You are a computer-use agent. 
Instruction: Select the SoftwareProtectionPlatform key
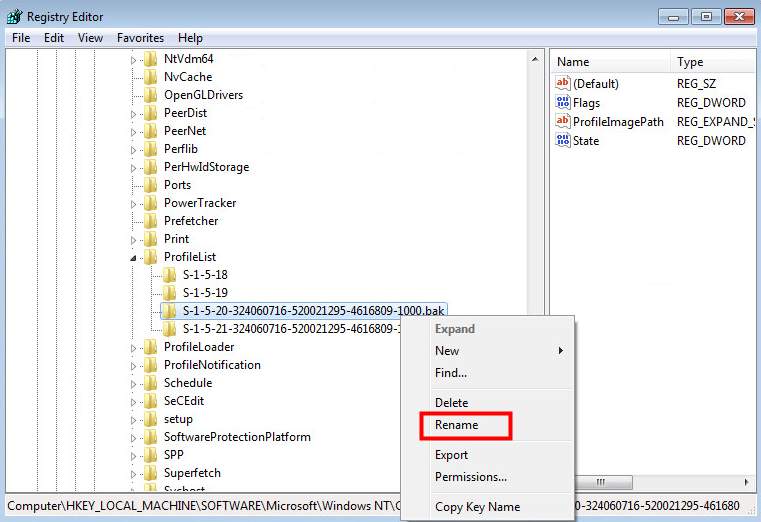click(x=237, y=437)
